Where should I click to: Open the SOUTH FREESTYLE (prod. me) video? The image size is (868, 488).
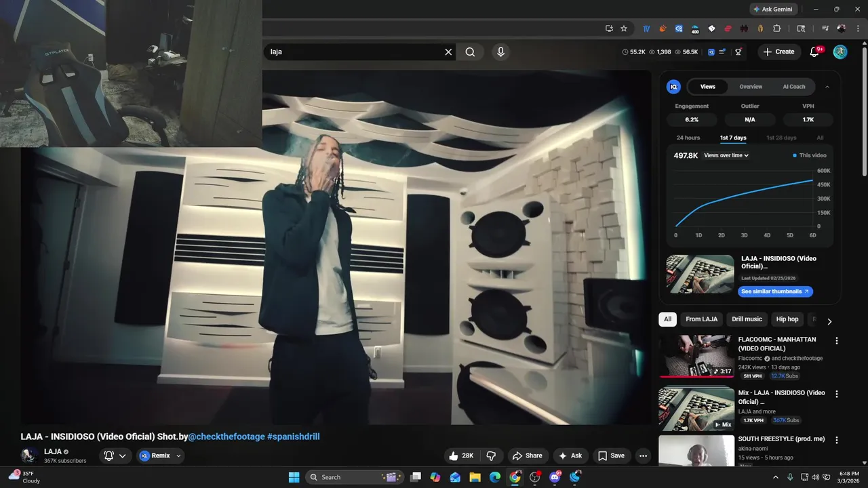tap(781, 439)
